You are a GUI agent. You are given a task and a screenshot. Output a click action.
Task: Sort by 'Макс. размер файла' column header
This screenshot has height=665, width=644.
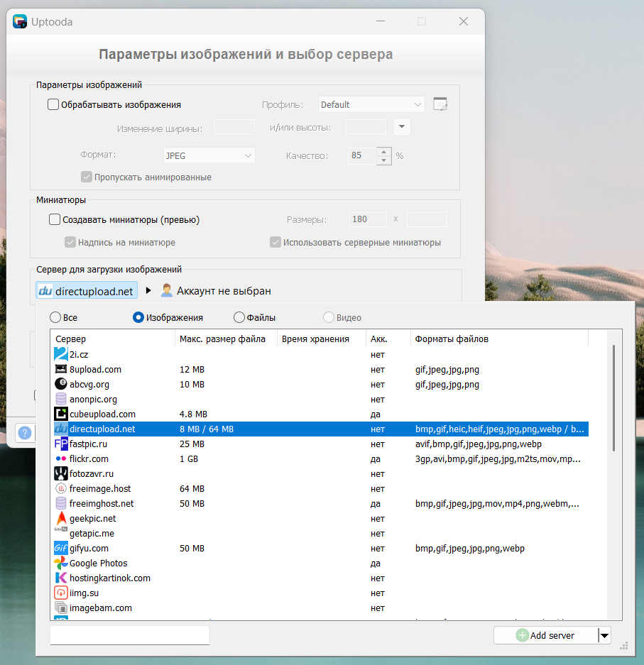click(x=226, y=339)
